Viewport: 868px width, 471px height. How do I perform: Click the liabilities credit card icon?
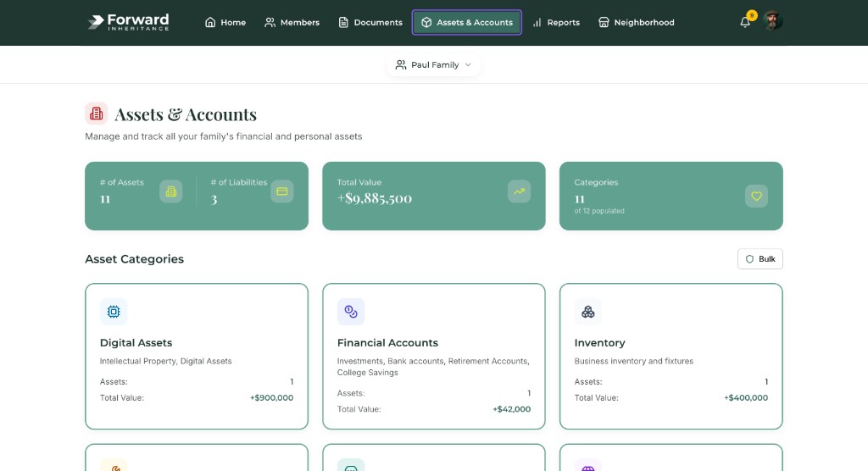281,191
